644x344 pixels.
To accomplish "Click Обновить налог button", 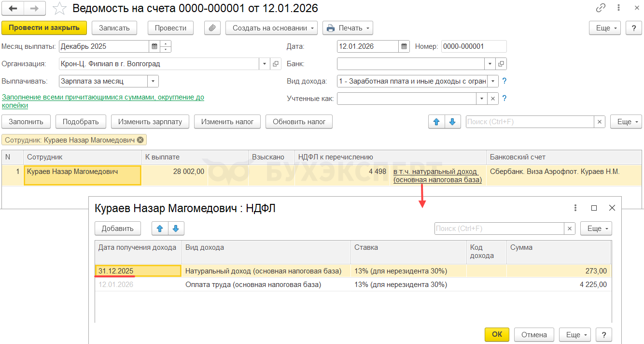I will pos(299,122).
